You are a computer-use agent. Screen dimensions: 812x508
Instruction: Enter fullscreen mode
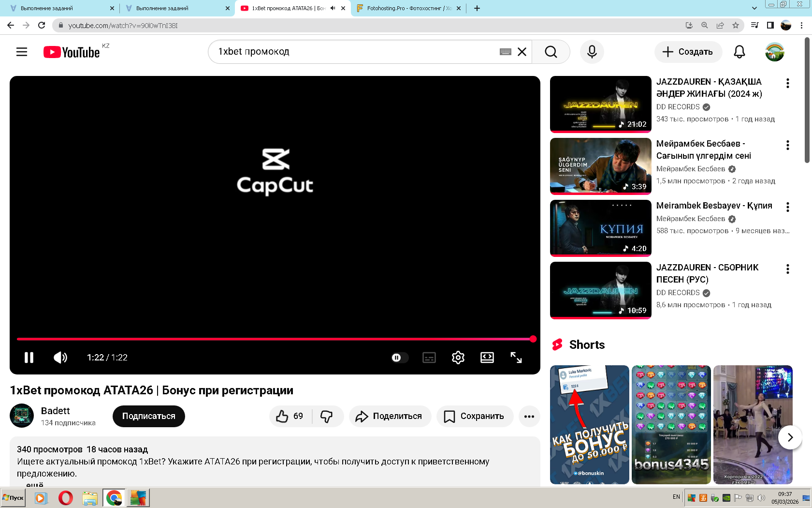tap(516, 358)
